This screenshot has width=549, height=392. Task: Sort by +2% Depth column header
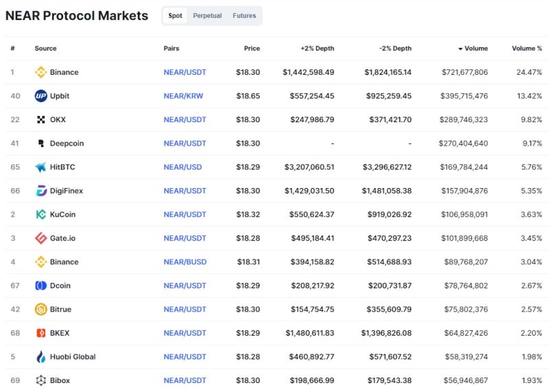click(317, 49)
